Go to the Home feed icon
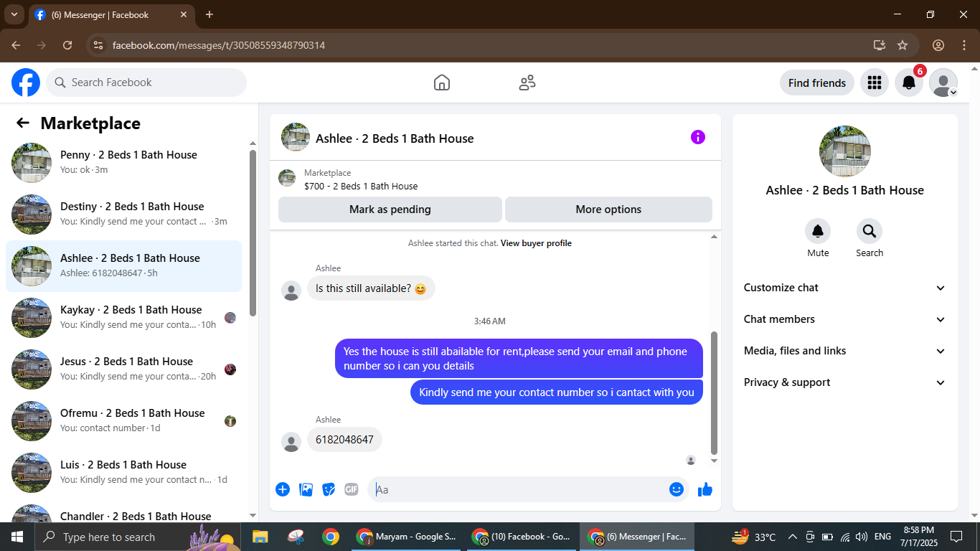Viewport: 980px width, 551px height. 442,83
